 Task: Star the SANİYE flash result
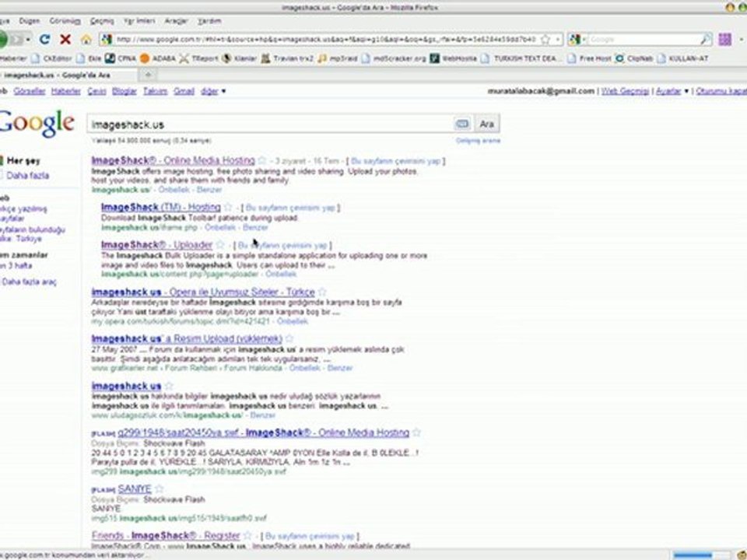coord(159,488)
